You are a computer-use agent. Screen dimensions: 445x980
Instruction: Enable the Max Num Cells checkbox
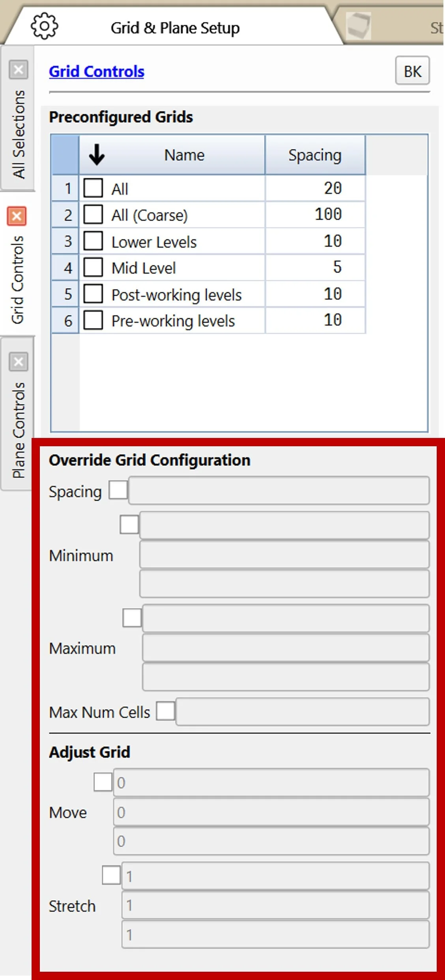pos(166,711)
